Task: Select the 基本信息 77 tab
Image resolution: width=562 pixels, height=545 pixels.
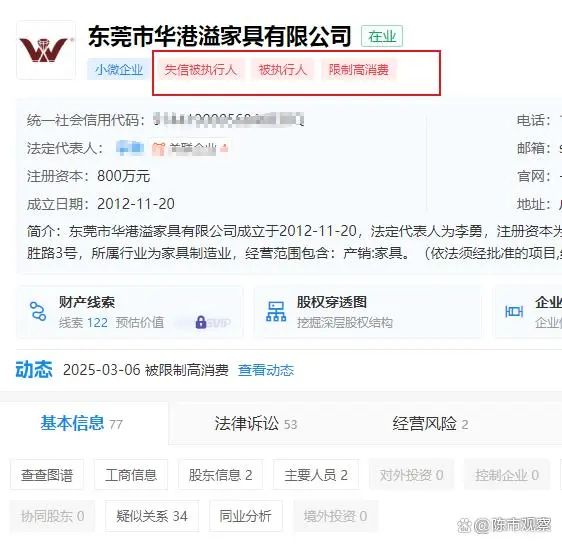Action: click(81, 424)
